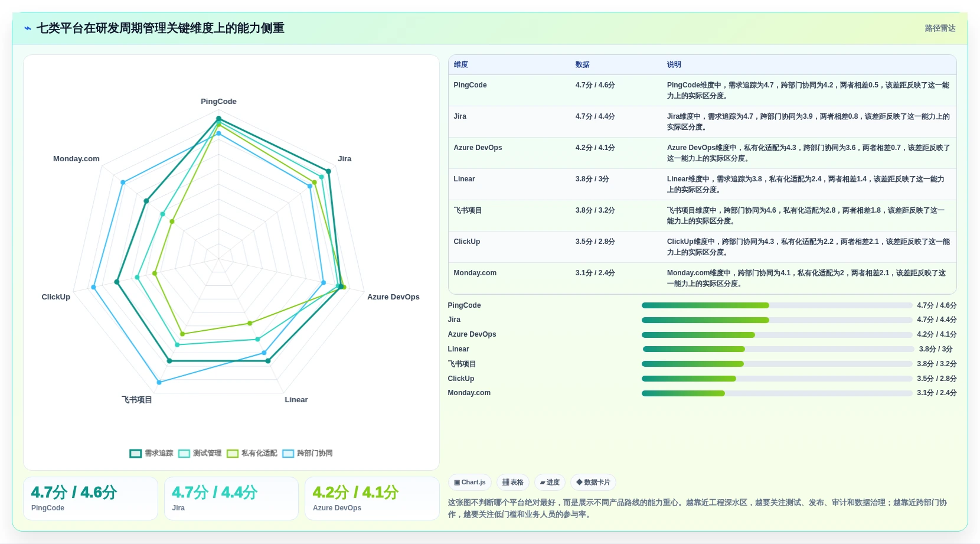Image resolution: width=980 pixels, height=544 pixels.
Task: Open the Azure DevOps 4.2分 / 4.1分 stat card
Action: click(372, 499)
